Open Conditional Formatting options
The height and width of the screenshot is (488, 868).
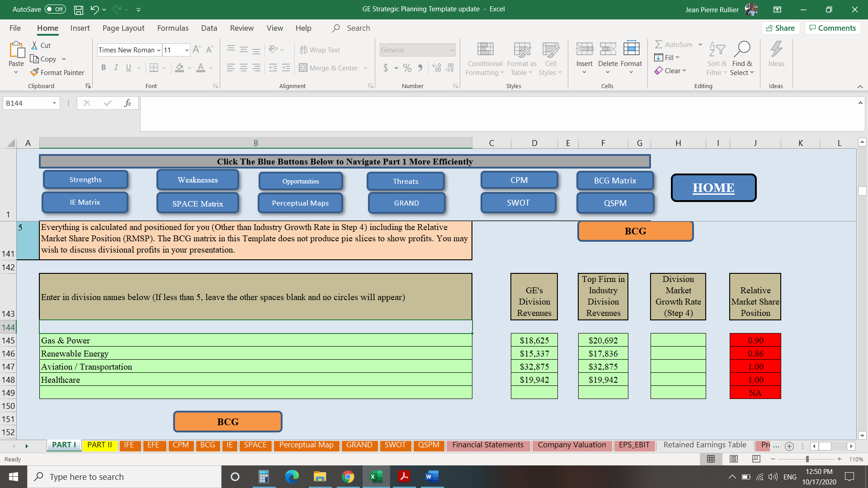[484, 58]
